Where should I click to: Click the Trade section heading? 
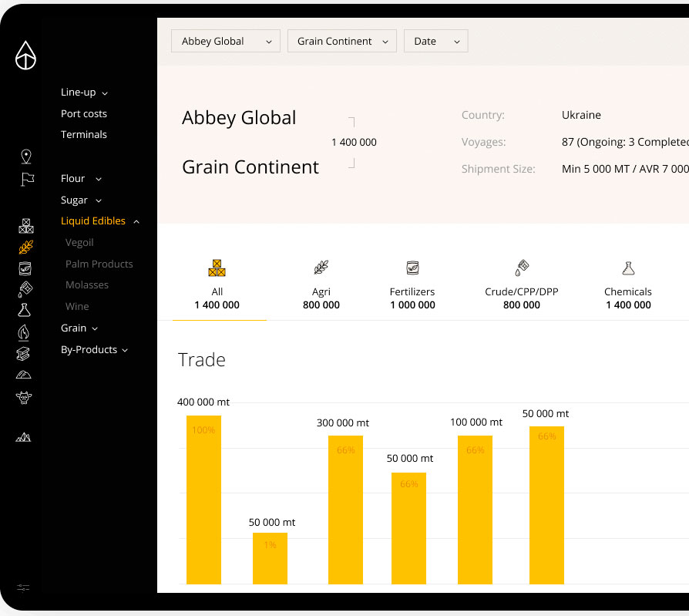coord(202,360)
